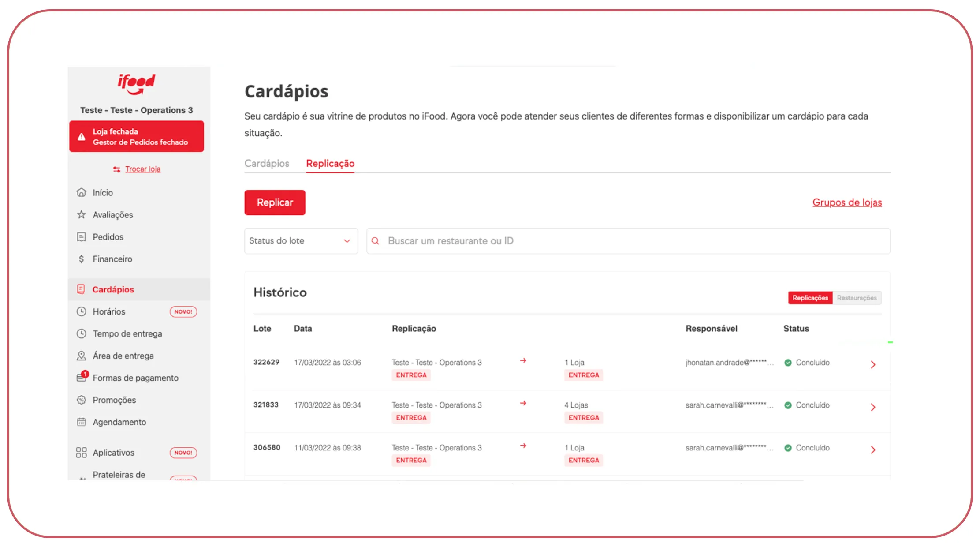
Task: Click lote number 322629
Action: pos(266,362)
